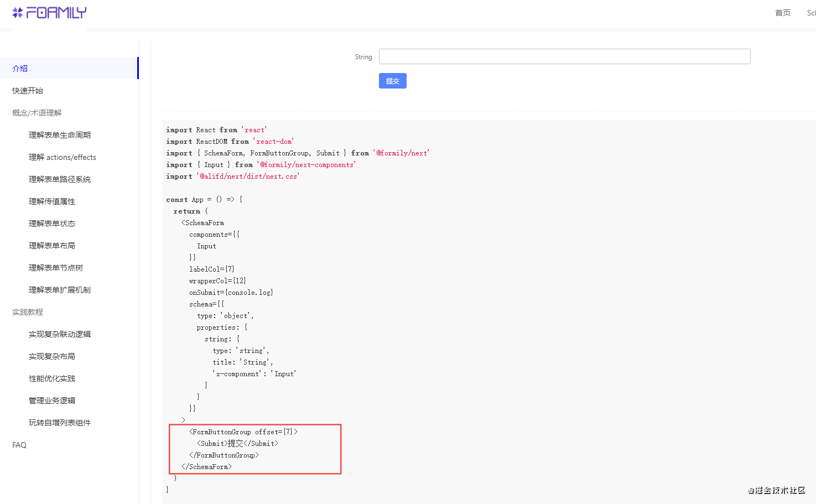Click the '</SchemaForm>' closing tag line
The width and height of the screenshot is (816, 504).
[x=206, y=467]
